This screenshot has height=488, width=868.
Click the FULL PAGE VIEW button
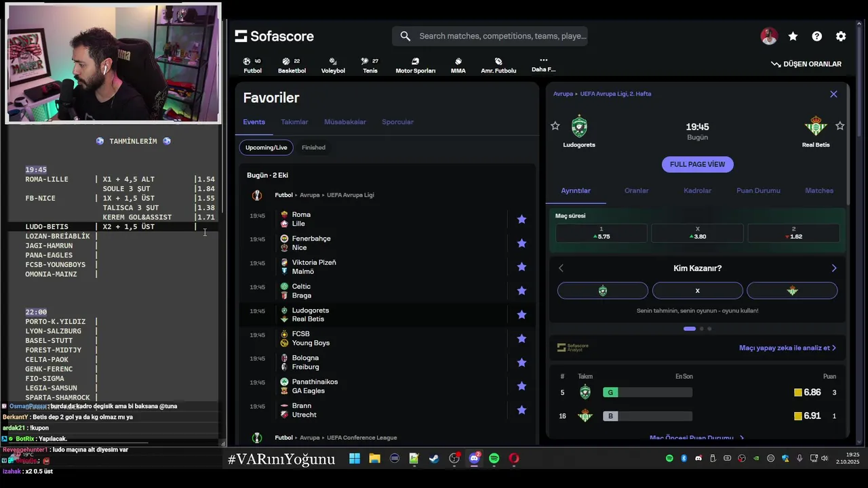[x=697, y=164]
